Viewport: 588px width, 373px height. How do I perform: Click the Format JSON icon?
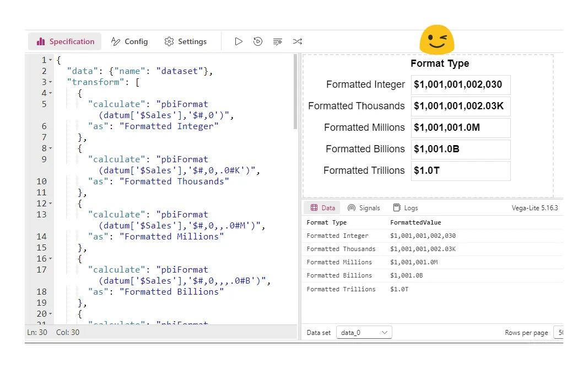pos(278,41)
